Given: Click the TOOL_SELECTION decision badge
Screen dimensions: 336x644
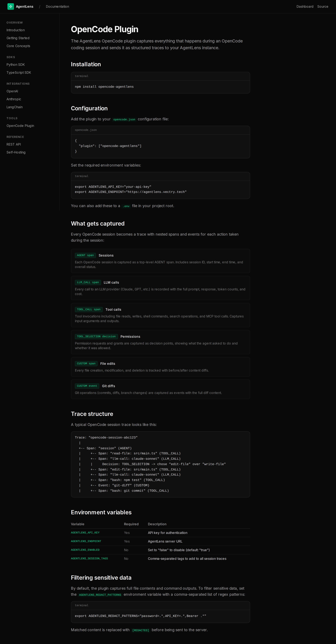Looking at the screenshot, I should click(96, 336).
